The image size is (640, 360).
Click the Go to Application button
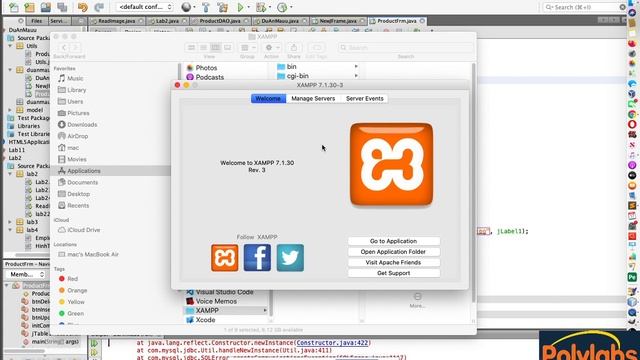click(x=393, y=241)
